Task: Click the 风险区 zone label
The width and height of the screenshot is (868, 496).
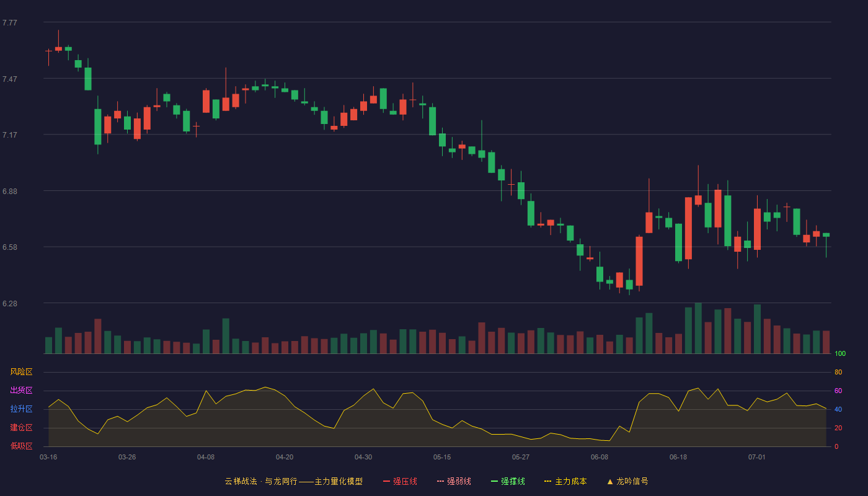Action: pyautogui.click(x=21, y=372)
